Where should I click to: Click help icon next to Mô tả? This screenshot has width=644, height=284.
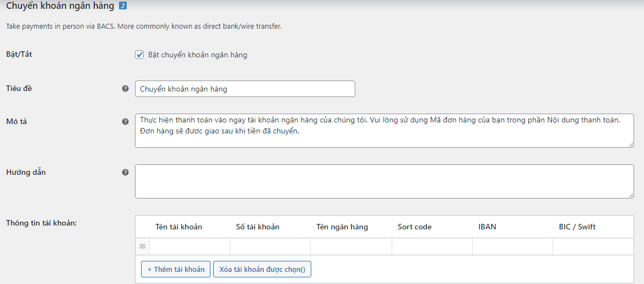click(125, 122)
